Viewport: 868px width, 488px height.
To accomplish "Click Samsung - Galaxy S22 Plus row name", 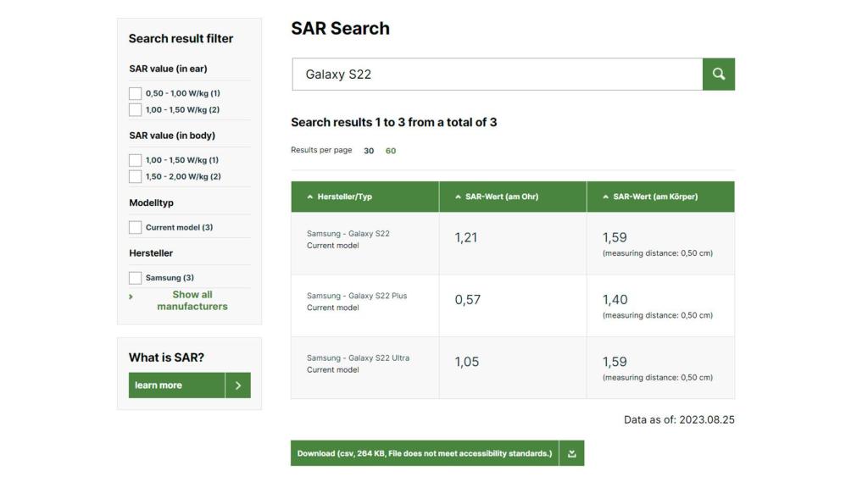I will click(x=357, y=296).
